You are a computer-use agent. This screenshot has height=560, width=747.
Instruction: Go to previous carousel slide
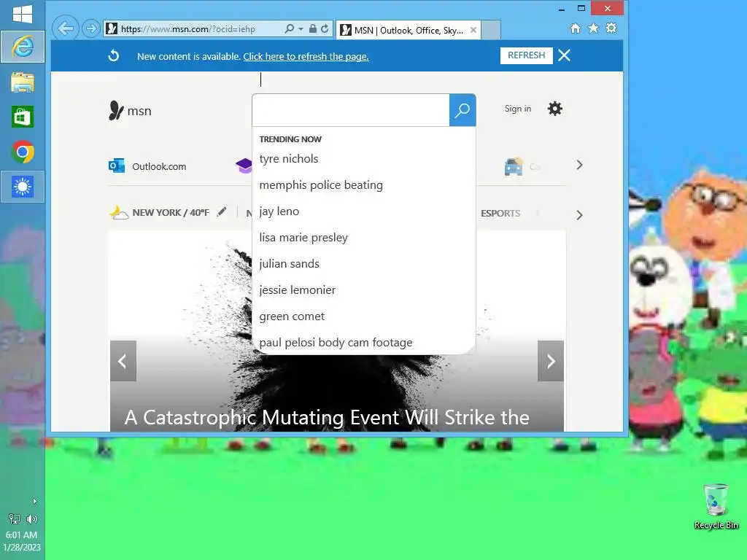[123, 361]
